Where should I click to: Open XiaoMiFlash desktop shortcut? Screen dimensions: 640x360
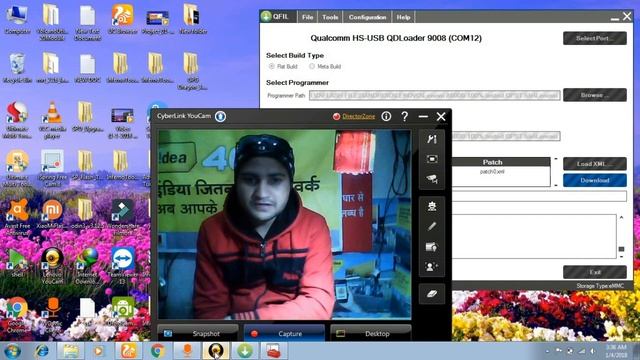pyautogui.click(x=52, y=214)
